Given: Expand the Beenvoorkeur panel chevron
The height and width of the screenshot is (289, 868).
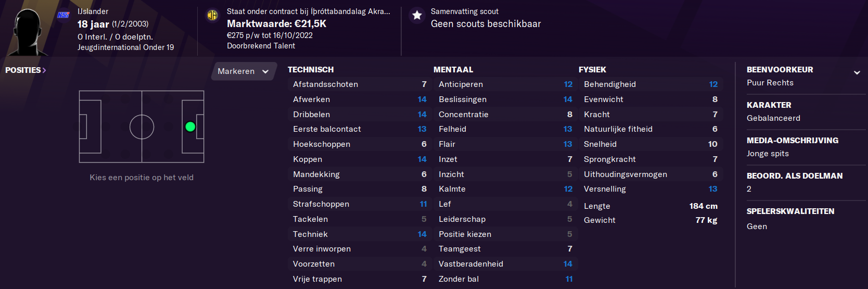Looking at the screenshot, I should click(x=857, y=73).
